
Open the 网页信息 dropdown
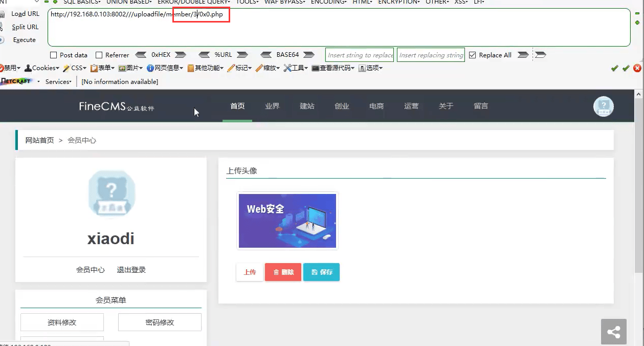(x=166, y=68)
